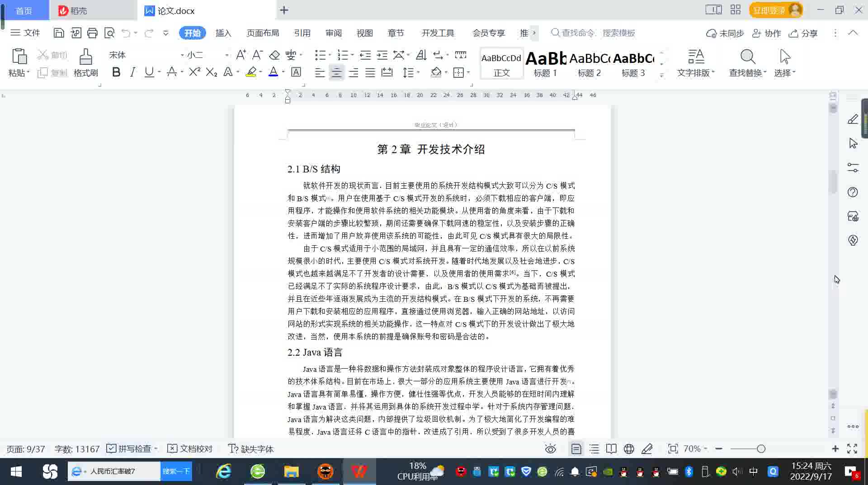Click the 协作 collaborate button

[x=767, y=33]
